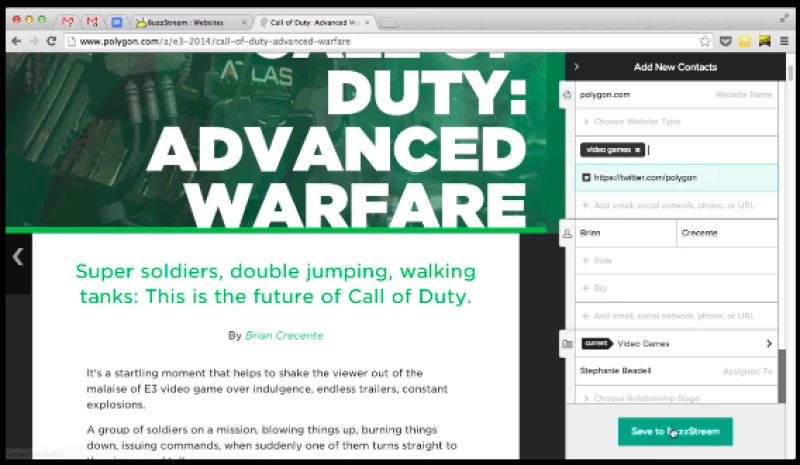Click the Pocket extension icon in the toolbar
This screenshot has height=465, width=800.
click(x=726, y=41)
